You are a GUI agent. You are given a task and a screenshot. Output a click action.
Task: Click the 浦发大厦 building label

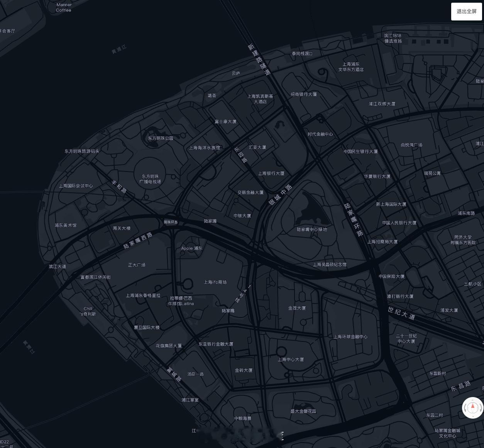pos(449,311)
